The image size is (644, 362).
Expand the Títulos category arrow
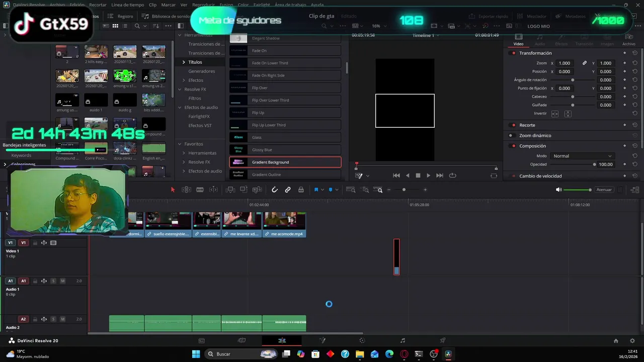click(184, 62)
